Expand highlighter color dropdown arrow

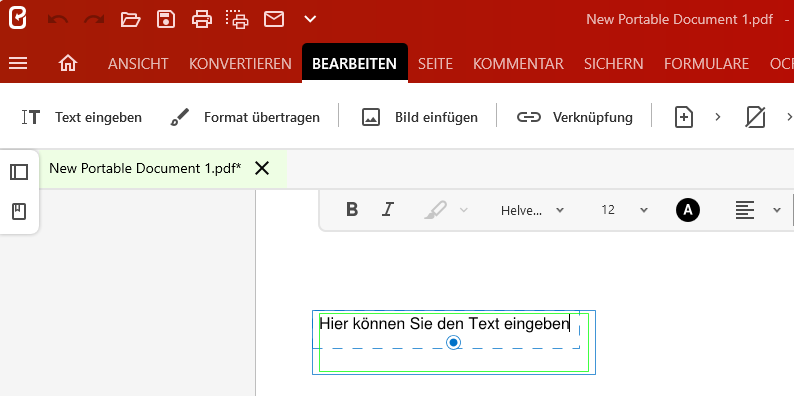tap(463, 210)
